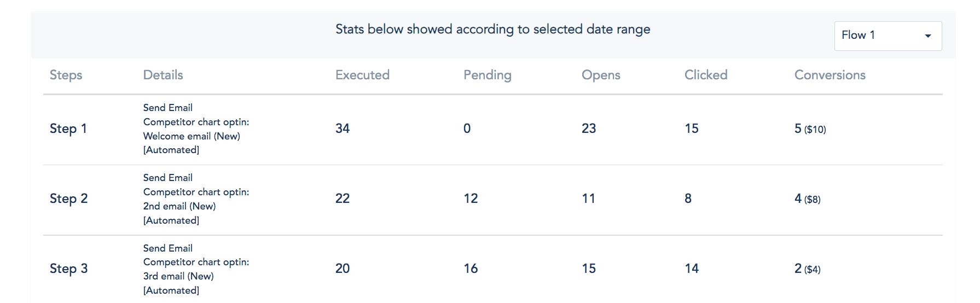
Task: Select the Steps column header
Action: coord(66,75)
